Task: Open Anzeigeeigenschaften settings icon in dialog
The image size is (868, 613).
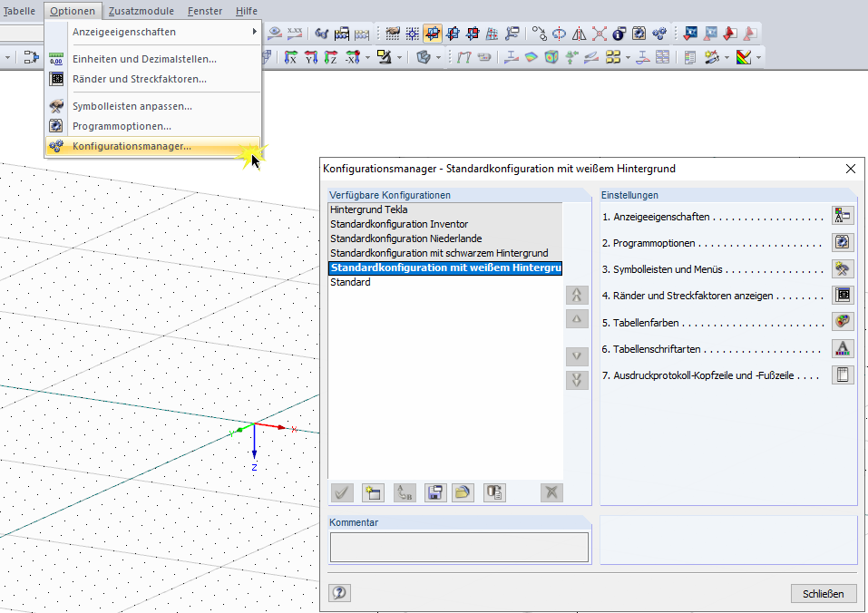Action: point(843,216)
